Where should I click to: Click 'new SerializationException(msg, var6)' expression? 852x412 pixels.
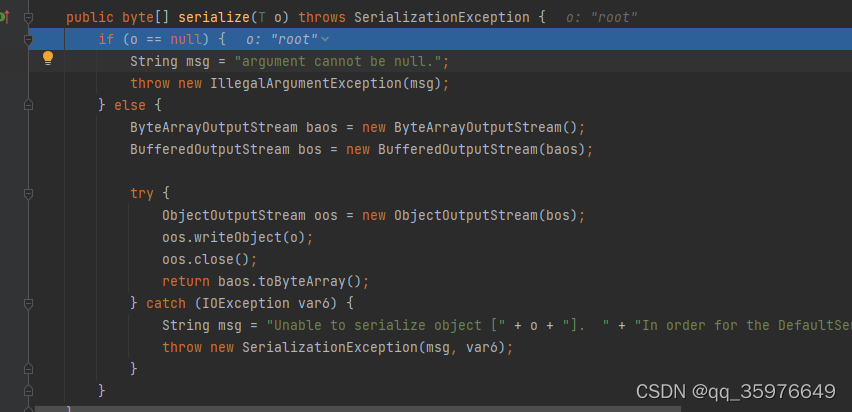(x=358, y=347)
